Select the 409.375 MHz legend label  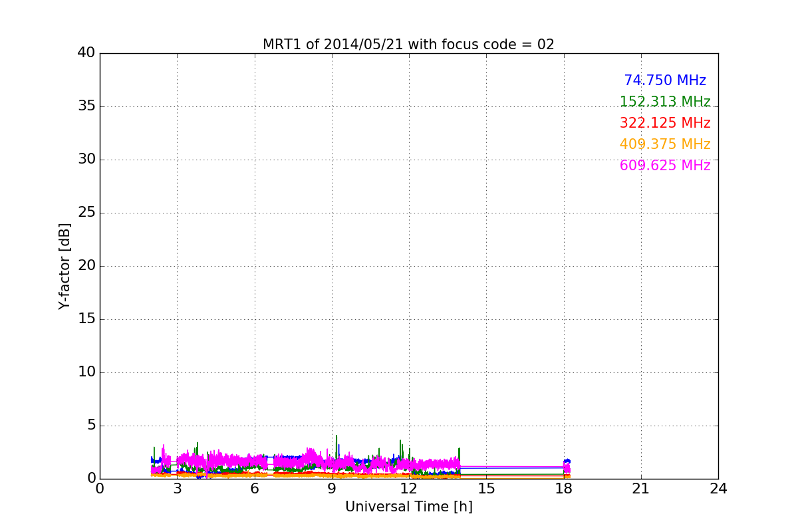(x=665, y=144)
